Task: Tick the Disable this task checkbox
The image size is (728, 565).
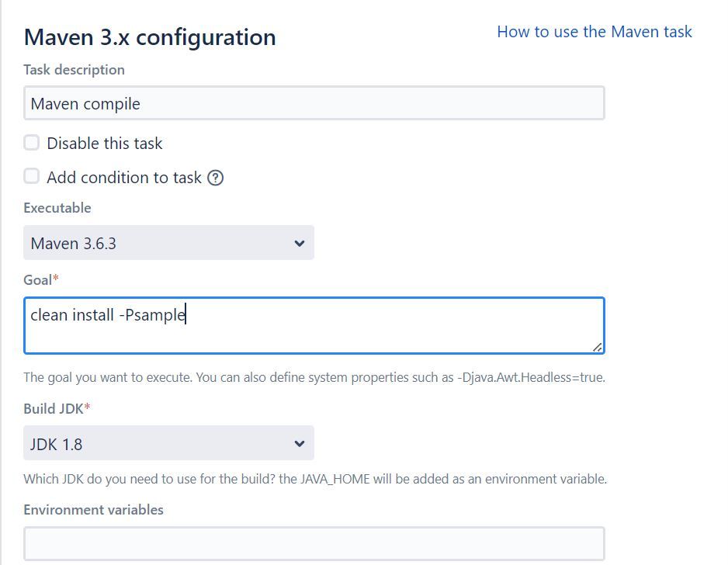Action: [x=32, y=143]
